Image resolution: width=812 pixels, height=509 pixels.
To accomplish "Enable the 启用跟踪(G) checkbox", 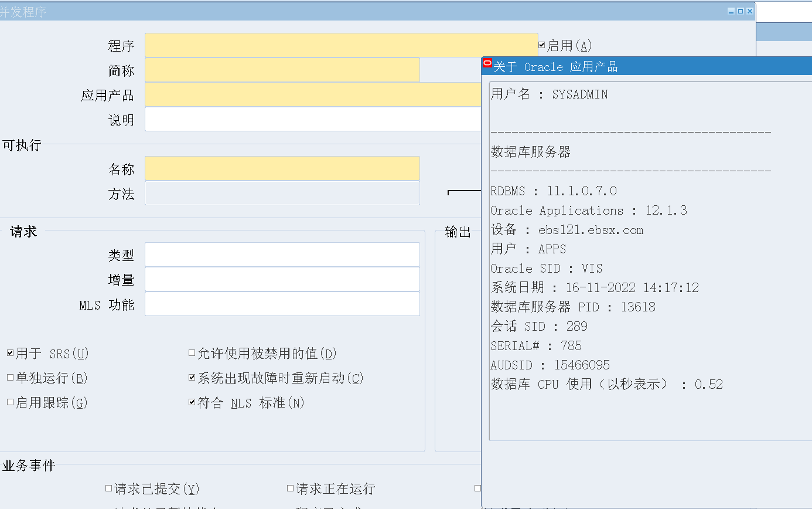I will tap(10, 402).
